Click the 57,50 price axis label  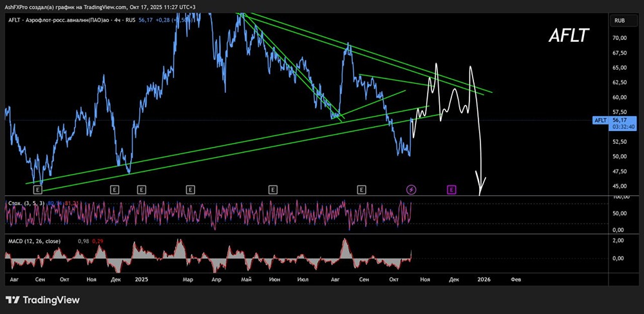[x=619, y=112]
